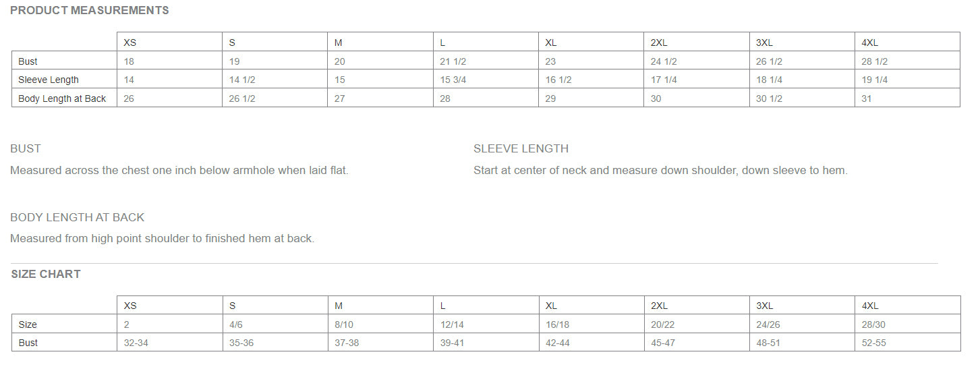Click the BODY LENGTH AT BACK description heading
The width and height of the screenshot is (980, 369).
pyautogui.click(x=78, y=217)
